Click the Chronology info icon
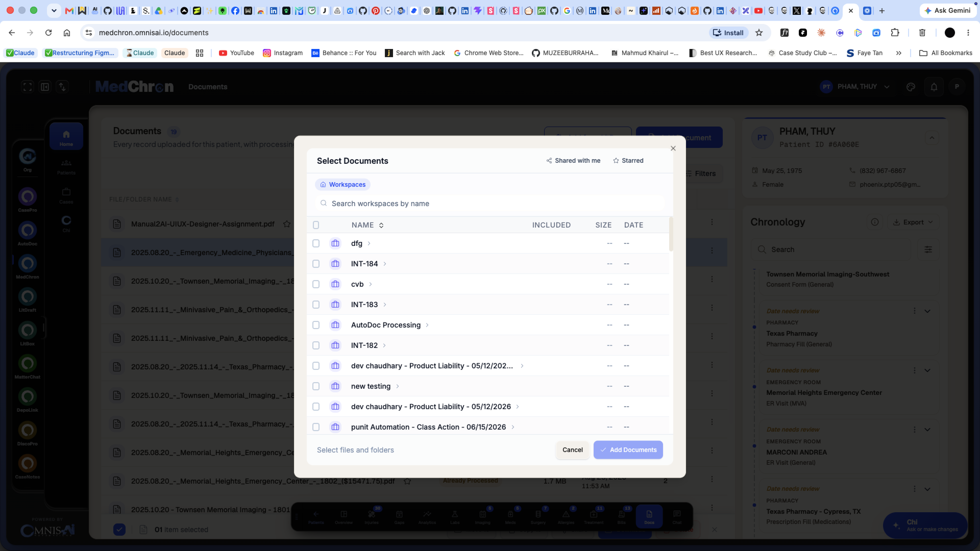Screen dimensions: 980x551 point(875,222)
